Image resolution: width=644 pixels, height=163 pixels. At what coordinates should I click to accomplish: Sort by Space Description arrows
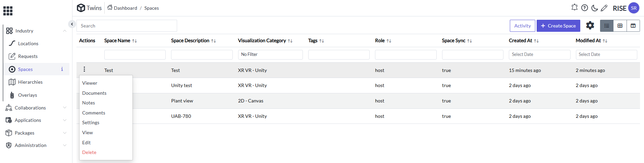coord(214,41)
